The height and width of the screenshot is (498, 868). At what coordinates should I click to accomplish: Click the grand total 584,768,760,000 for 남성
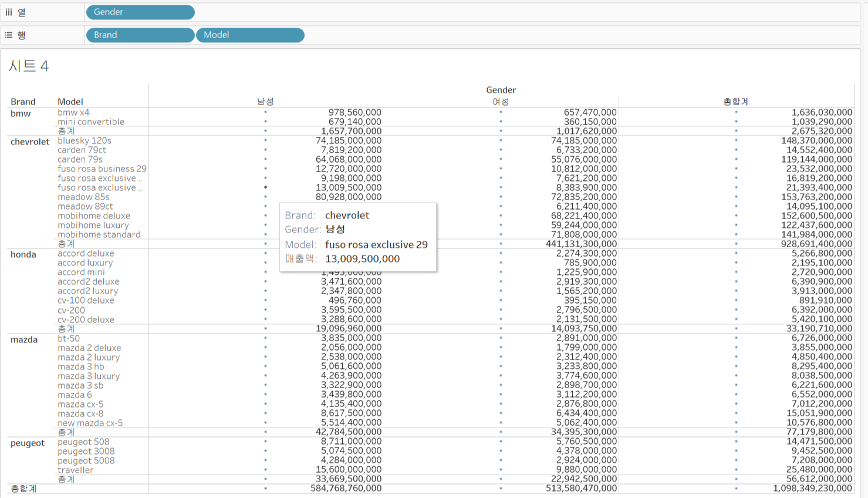346,488
